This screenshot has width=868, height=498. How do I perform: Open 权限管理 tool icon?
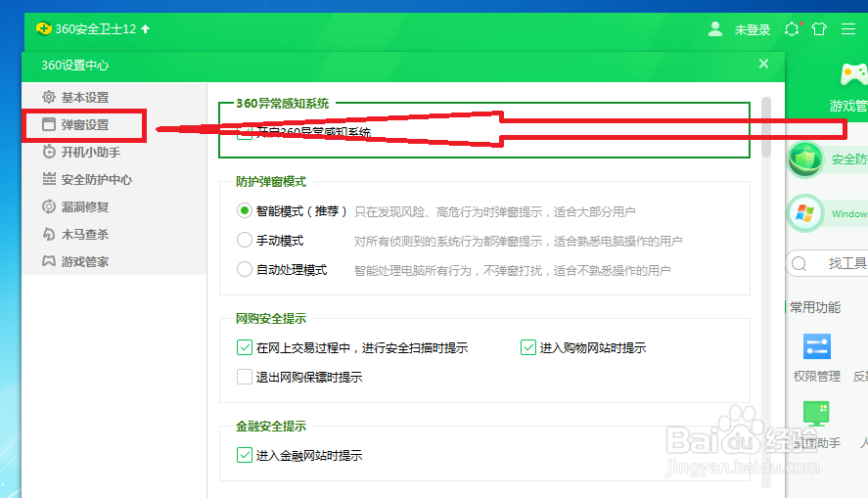coord(816,347)
